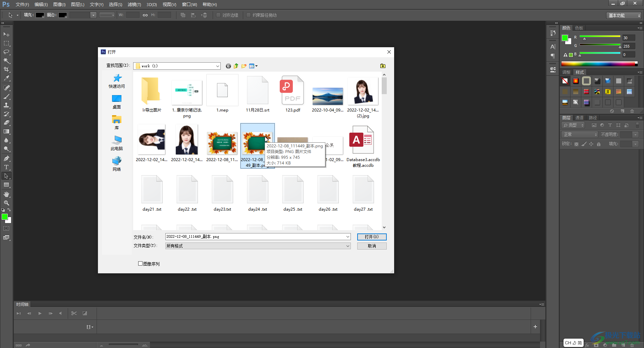Image resolution: width=644 pixels, height=348 pixels.
Task: Select the Rectangular Marquee tool
Action: tap(6, 43)
